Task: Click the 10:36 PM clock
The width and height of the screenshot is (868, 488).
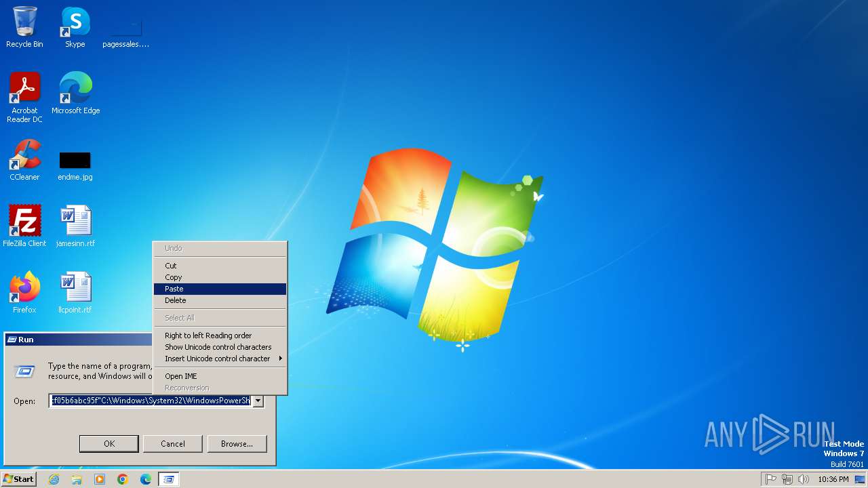Action: pyautogui.click(x=833, y=479)
